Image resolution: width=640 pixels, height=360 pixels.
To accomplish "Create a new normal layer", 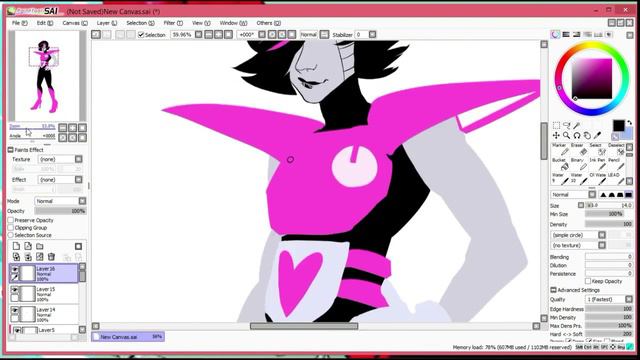I will pos(16,246).
